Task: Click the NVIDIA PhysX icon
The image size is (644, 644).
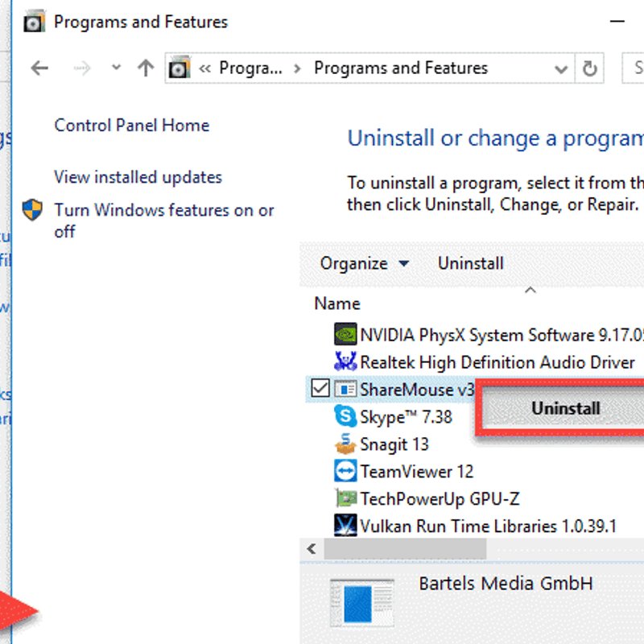Action: (345, 334)
